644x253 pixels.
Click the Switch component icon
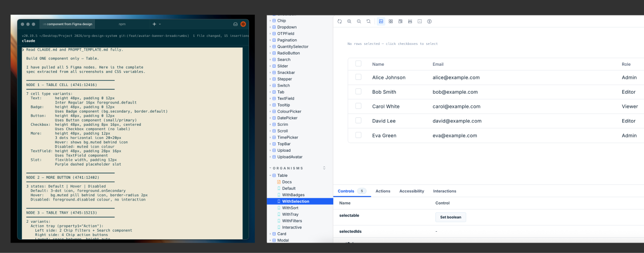click(274, 86)
